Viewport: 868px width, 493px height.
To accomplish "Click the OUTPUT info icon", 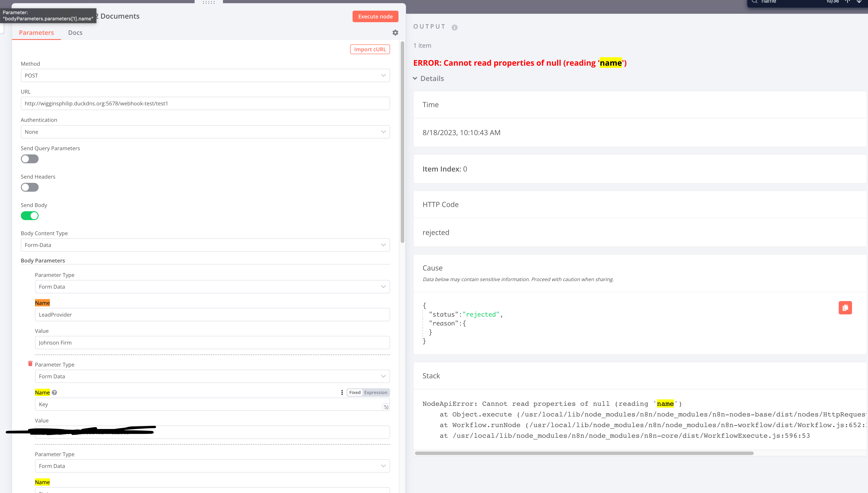I will point(454,28).
